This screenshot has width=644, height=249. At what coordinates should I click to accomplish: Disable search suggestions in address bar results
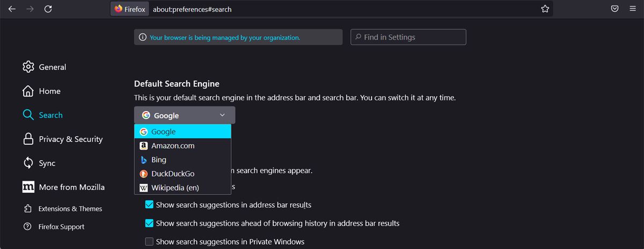pos(150,205)
